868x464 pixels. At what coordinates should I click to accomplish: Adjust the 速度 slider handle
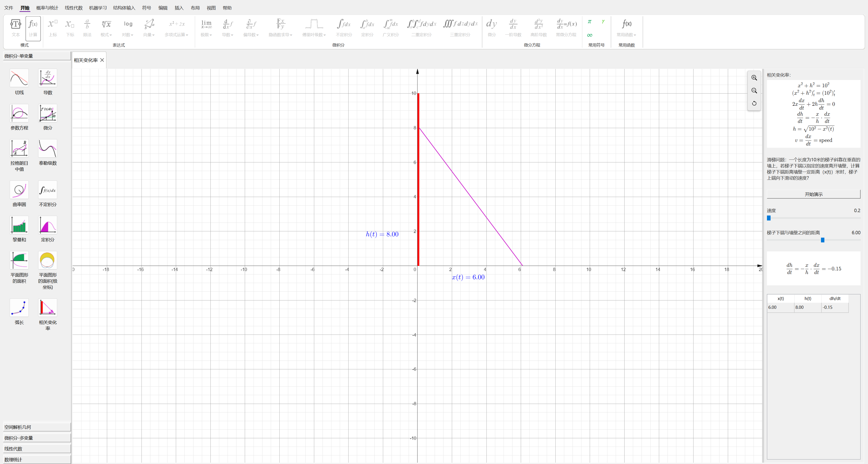coord(769,218)
